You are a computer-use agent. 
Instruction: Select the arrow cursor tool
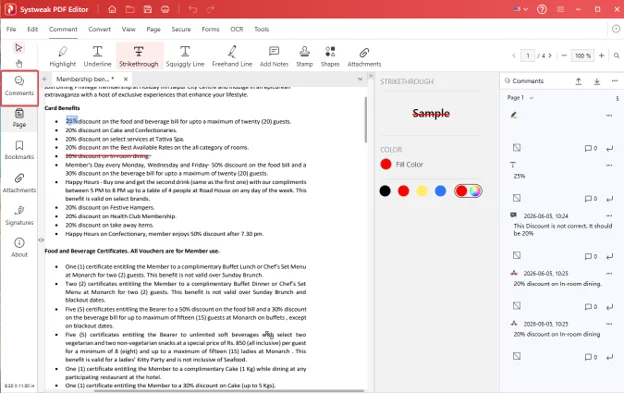[19, 48]
